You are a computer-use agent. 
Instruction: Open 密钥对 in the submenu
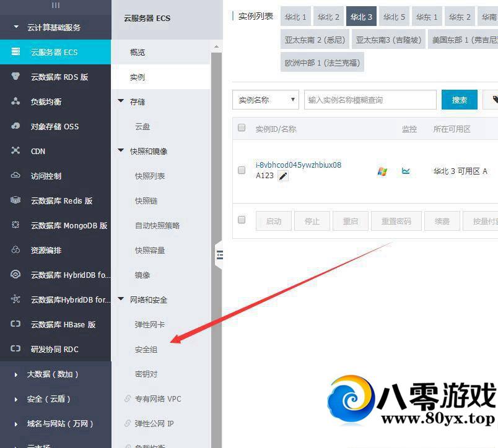146,374
